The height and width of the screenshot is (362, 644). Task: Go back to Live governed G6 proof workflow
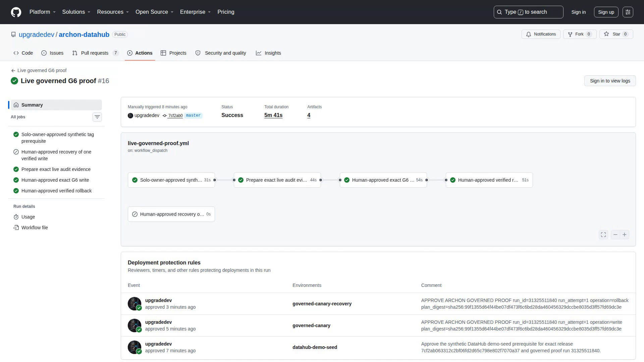tap(39, 70)
